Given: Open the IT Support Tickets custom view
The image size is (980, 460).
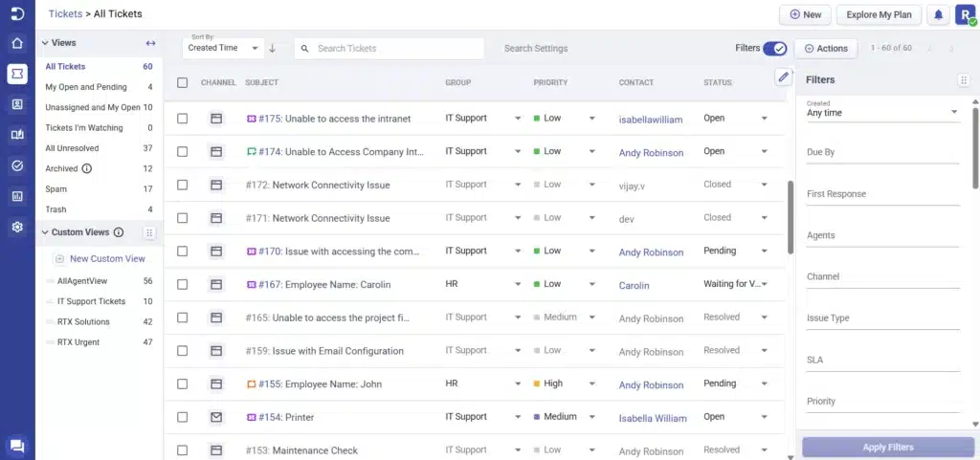Looking at the screenshot, I should tap(99, 301).
